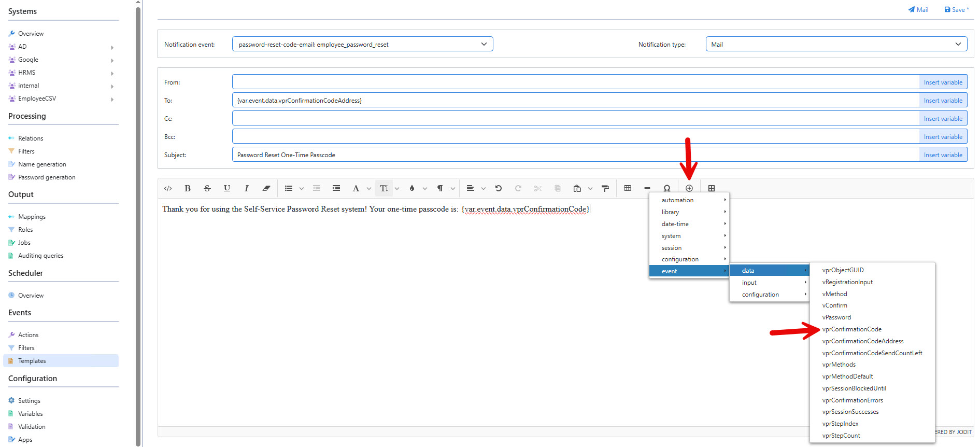980x447 pixels.
Task: Click the copy icon in toolbar
Action: pyautogui.click(x=558, y=188)
